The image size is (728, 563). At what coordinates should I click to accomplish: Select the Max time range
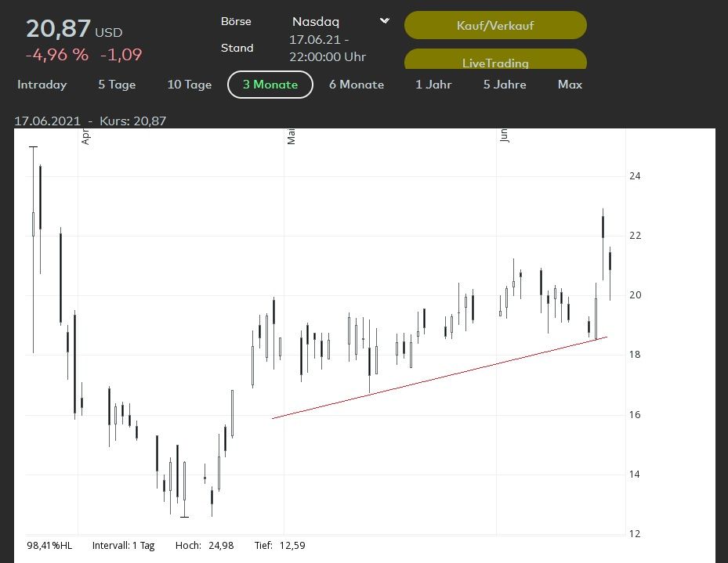pos(570,85)
